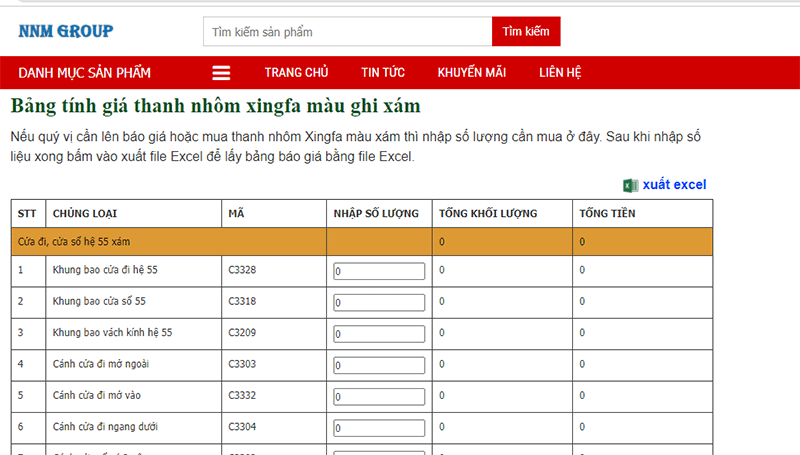Click quantity input for code C3332
This screenshot has height=455, width=800.
pyautogui.click(x=379, y=396)
